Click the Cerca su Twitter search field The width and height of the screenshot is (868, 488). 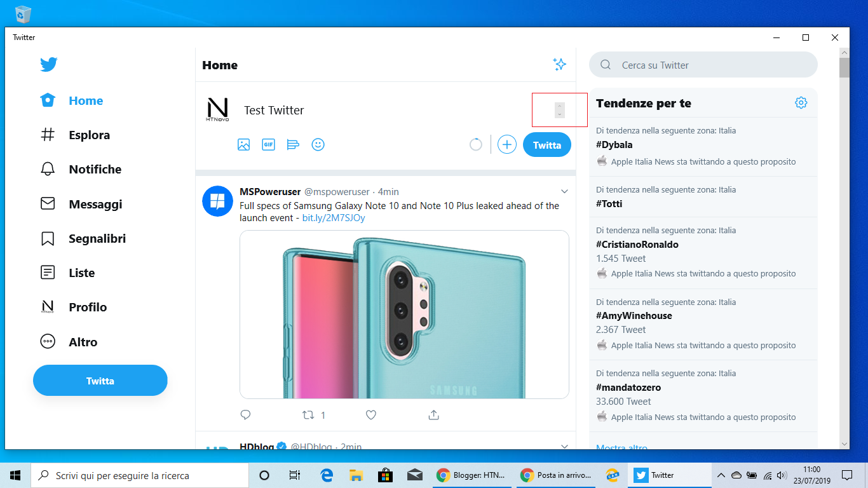703,65
